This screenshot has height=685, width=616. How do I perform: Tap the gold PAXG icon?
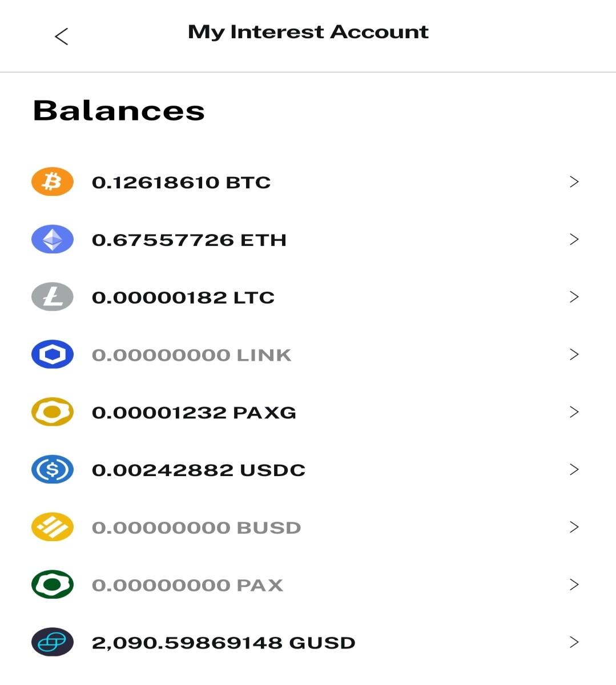[53, 412]
